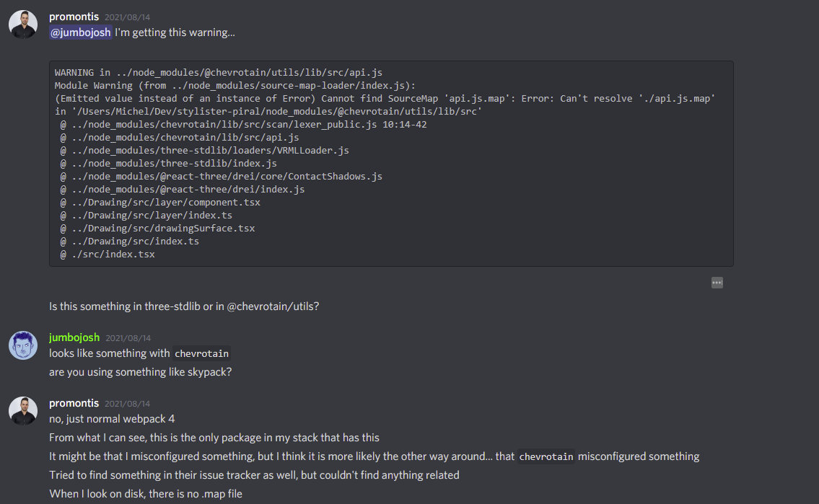Select message about their issue tracker
The width and height of the screenshot is (819, 504).
point(255,475)
